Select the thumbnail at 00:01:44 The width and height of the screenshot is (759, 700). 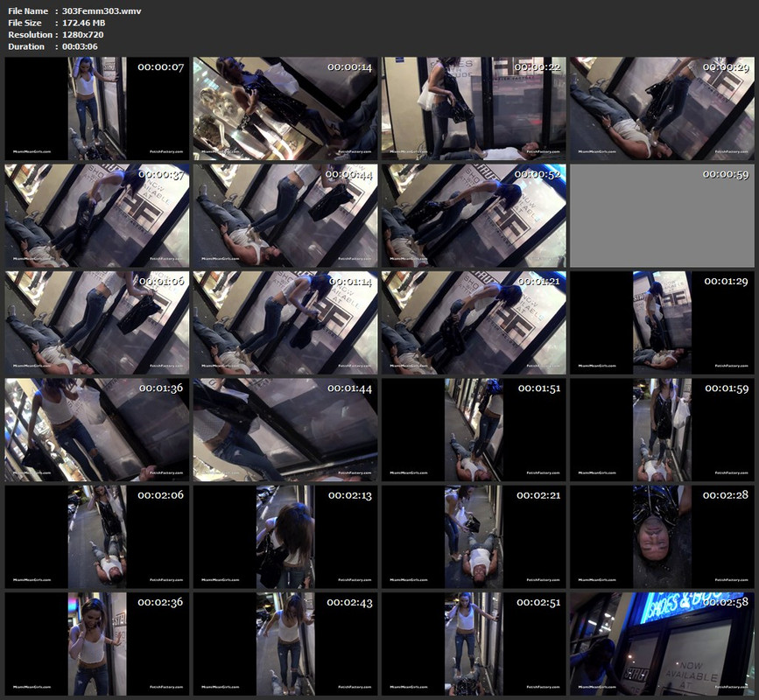(x=285, y=430)
